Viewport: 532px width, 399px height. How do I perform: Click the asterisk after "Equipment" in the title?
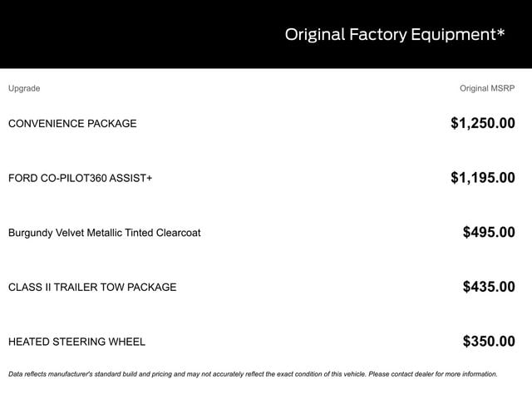[500, 32]
